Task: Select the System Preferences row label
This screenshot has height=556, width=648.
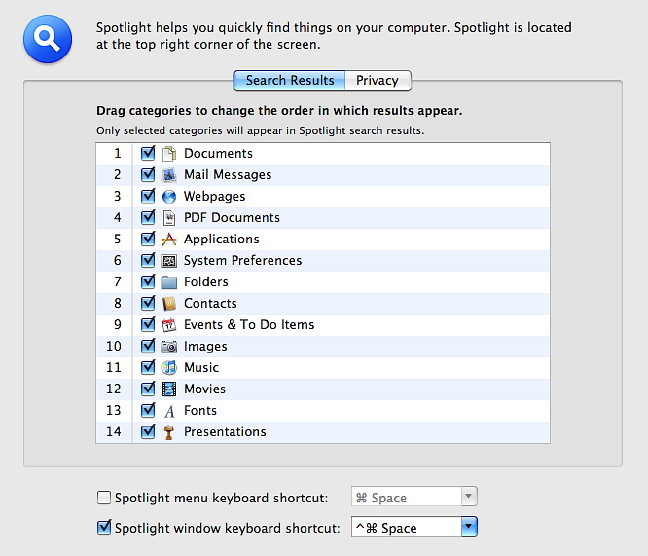Action: pyautogui.click(x=243, y=261)
